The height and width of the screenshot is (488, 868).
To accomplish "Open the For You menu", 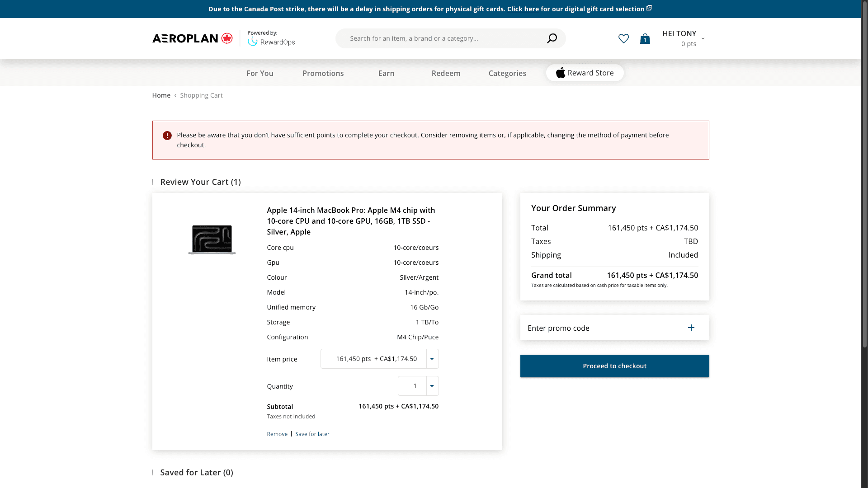I will tap(260, 73).
